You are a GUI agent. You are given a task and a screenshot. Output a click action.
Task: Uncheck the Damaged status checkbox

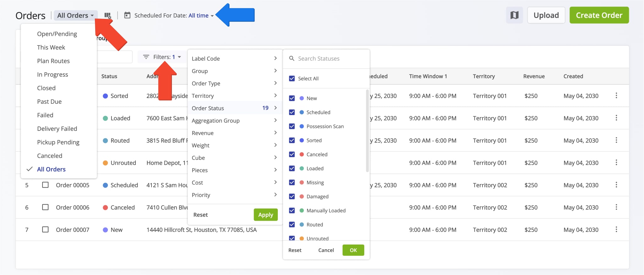[x=292, y=196]
